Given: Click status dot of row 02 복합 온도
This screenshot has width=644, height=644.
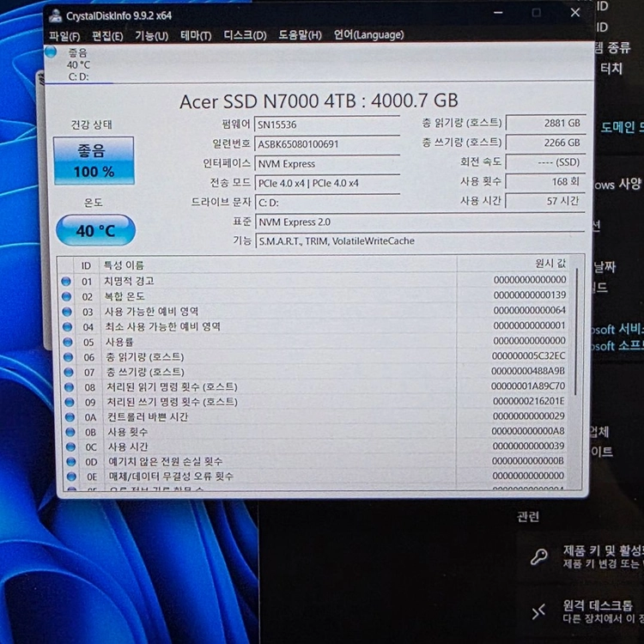Looking at the screenshot, I should click(66, 296).
